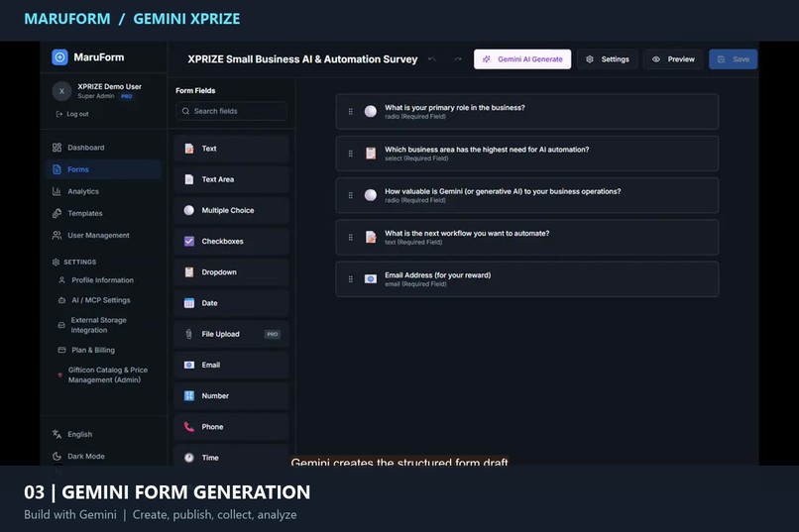
Task: Save the form
Action: coord(734,59)
